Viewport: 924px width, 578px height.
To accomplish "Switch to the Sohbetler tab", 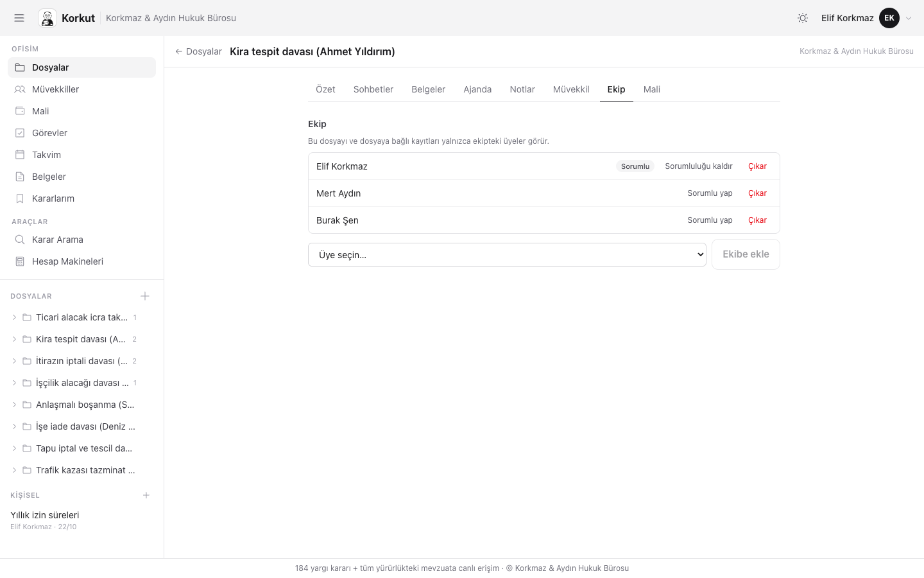I will [x=373, y=89].
